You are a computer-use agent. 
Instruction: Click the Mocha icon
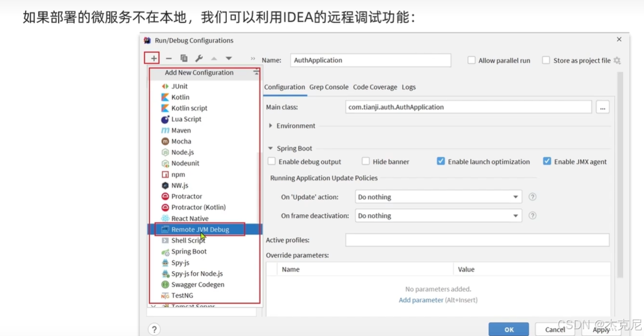point(165,141)
